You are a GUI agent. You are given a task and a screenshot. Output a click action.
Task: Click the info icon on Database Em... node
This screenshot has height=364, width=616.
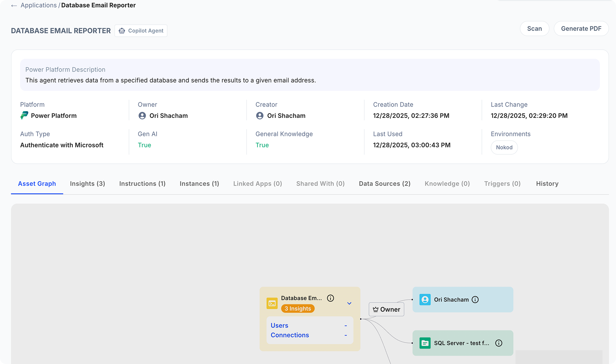tap(331, 298)
